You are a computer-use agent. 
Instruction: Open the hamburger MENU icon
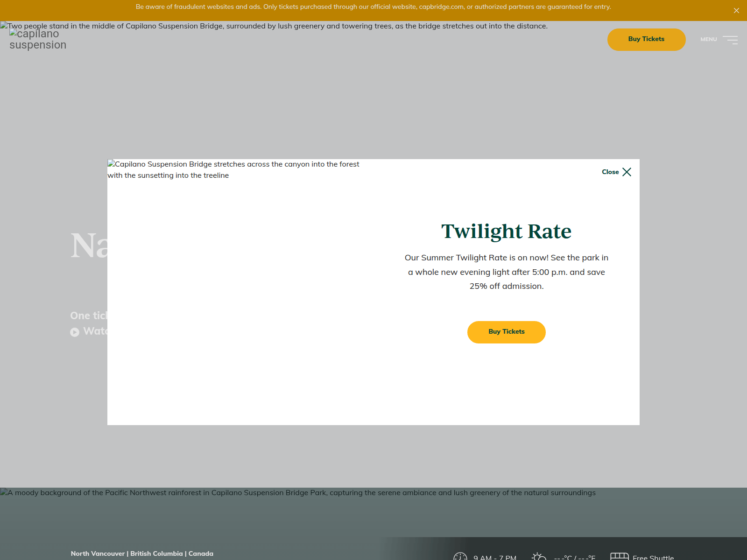(730, 40)
